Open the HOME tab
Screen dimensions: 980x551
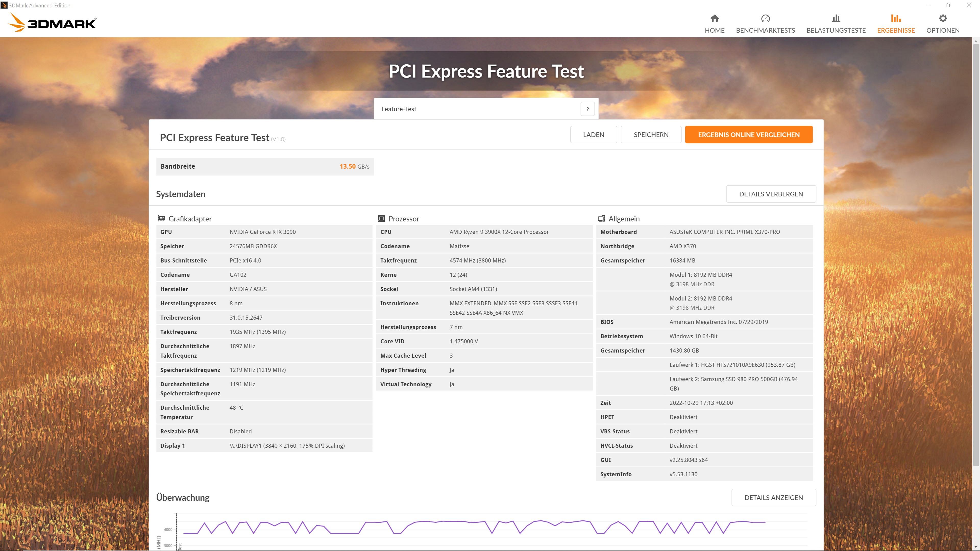[715, 23]
